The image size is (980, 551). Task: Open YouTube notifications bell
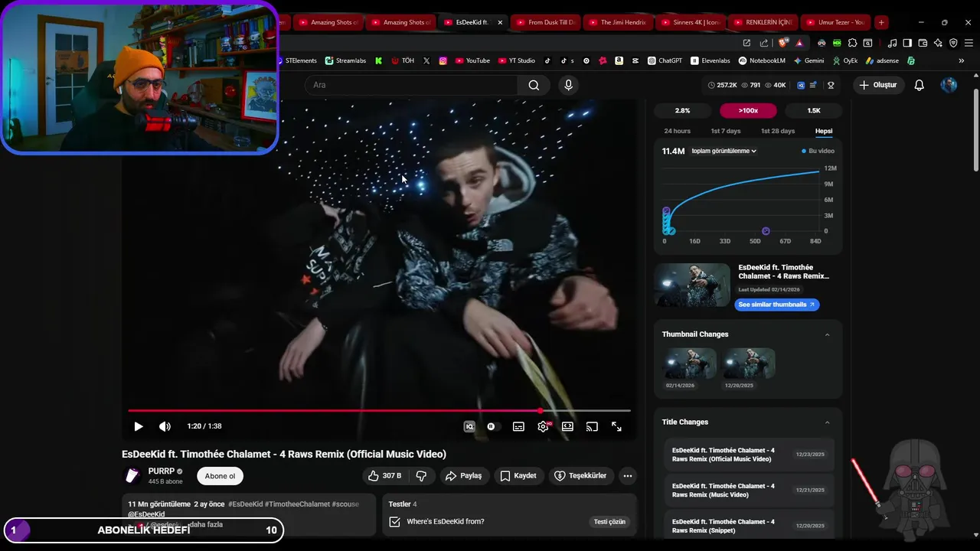920,85
